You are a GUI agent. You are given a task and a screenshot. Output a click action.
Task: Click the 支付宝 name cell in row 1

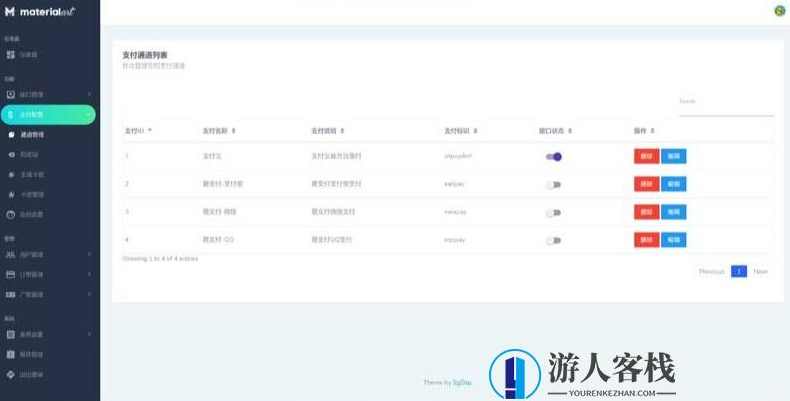coord(212,156)
